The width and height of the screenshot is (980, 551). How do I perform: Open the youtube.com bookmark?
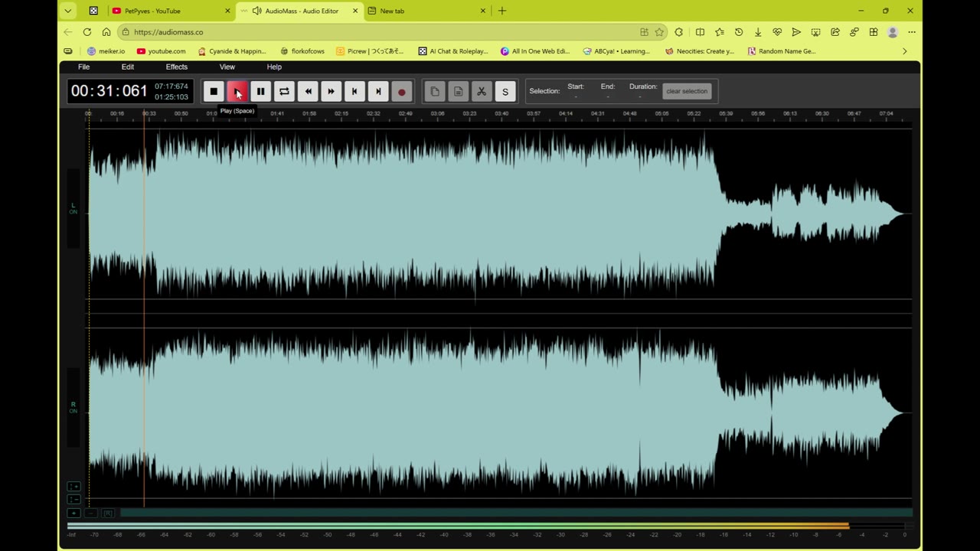tap(161, 51)
